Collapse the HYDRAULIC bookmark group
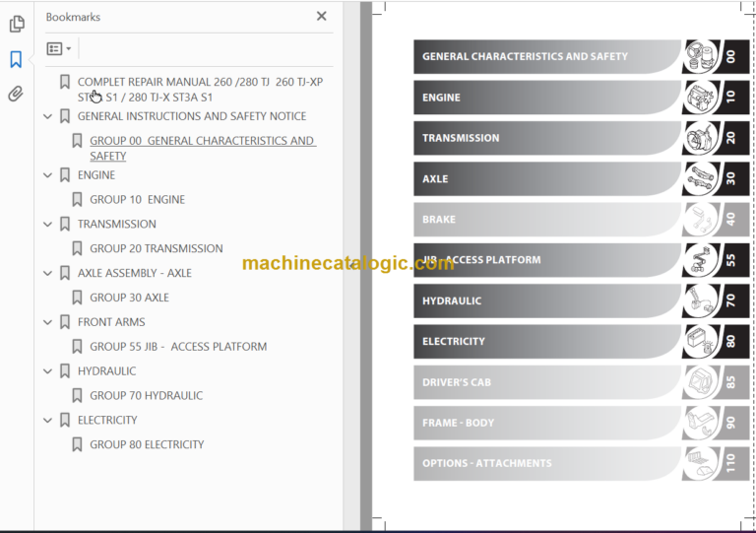 47,371
